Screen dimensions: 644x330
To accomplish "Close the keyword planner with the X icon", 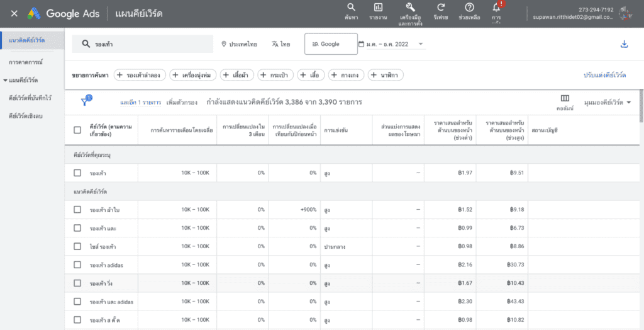I will click(x=14, y=14).
